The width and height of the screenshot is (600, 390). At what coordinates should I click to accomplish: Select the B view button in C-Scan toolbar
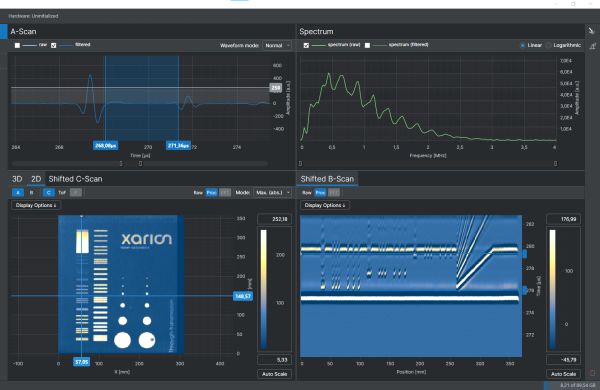coord(31,193)
